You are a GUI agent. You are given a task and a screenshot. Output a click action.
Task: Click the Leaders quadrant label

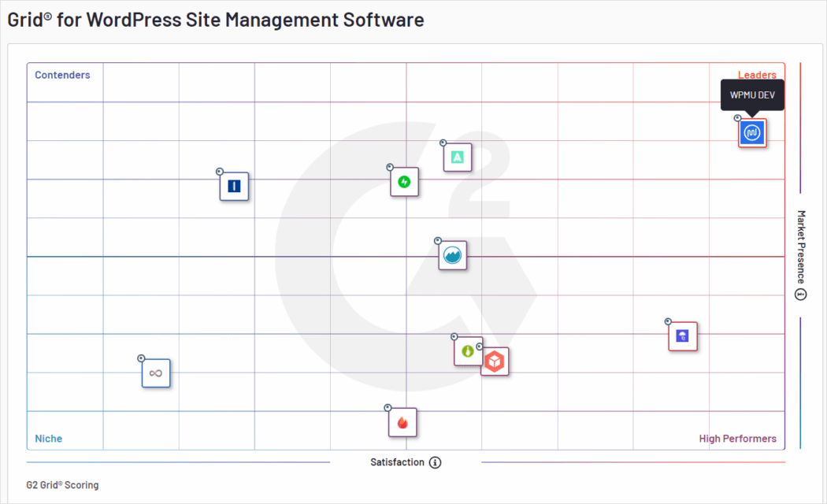click(x=757, y=76)
